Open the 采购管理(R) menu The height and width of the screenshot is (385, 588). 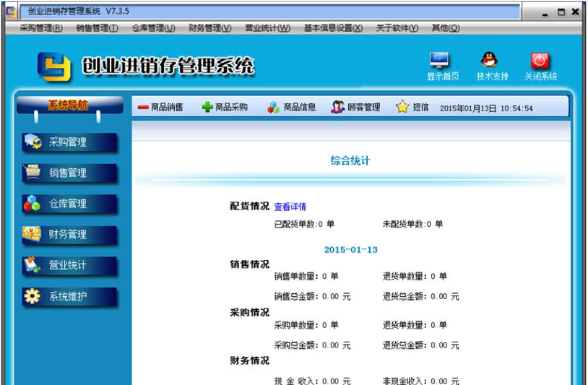pyautogui.click(x=41, y=28)
